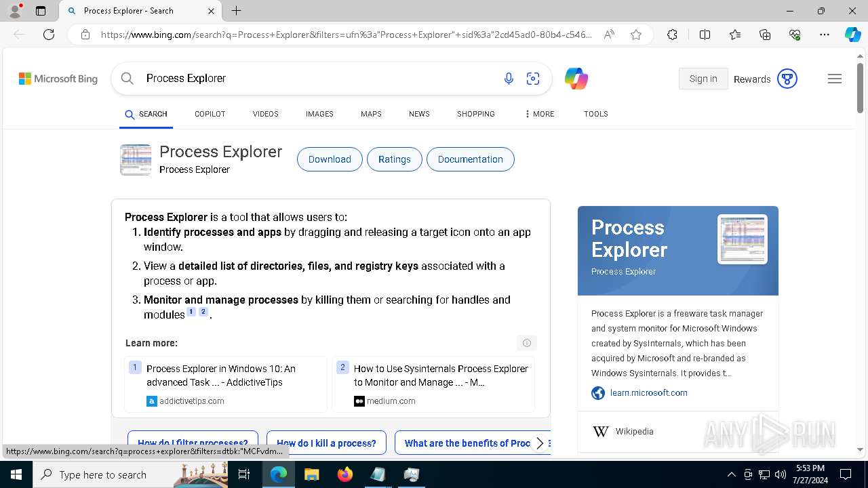Open File Explorer from the taskbar

[311, 474]
